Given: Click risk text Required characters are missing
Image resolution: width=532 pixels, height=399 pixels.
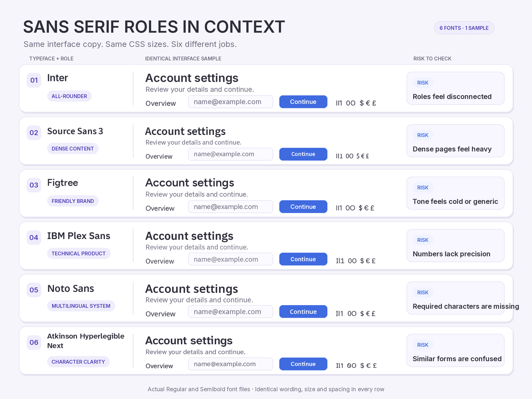Looking at the screenshot, I should pyautogui.click(x=466, y=306).
